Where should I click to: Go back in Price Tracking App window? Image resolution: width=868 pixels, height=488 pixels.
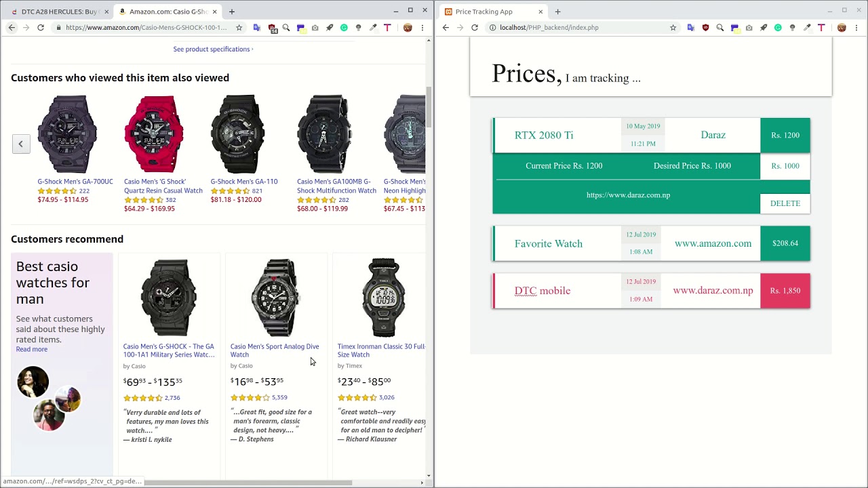click(446, 28)
